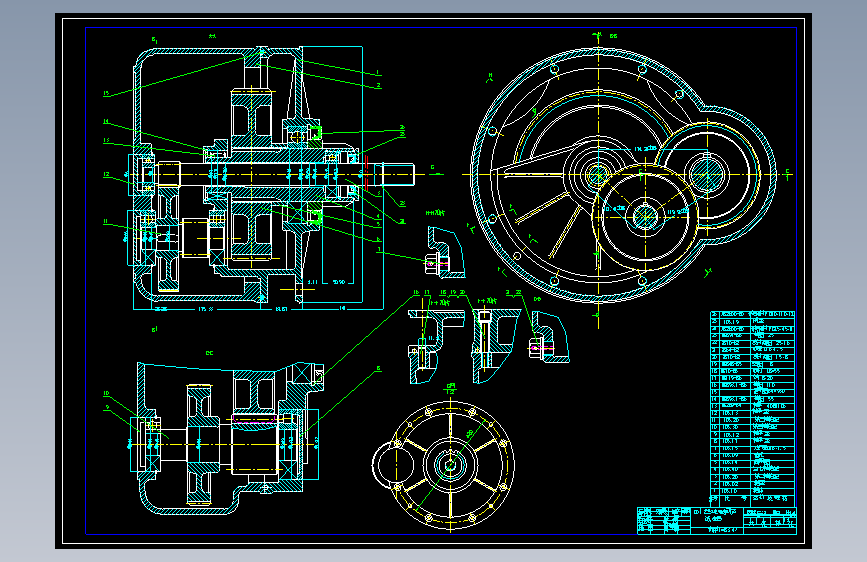This screenshot has height=562, width=867.
Task: Select the large circular housing end view
Action: (x=624, y=175)
